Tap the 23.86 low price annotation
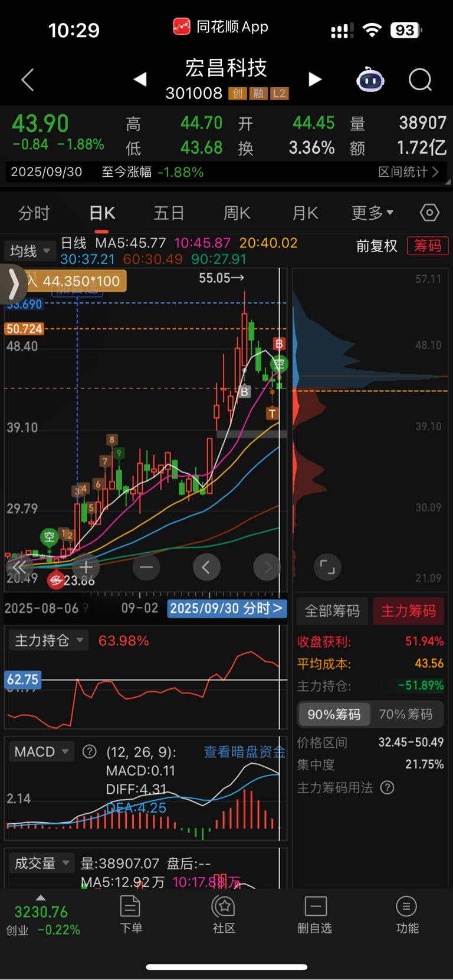The image size is (453, 980). [x=80, y=580]
